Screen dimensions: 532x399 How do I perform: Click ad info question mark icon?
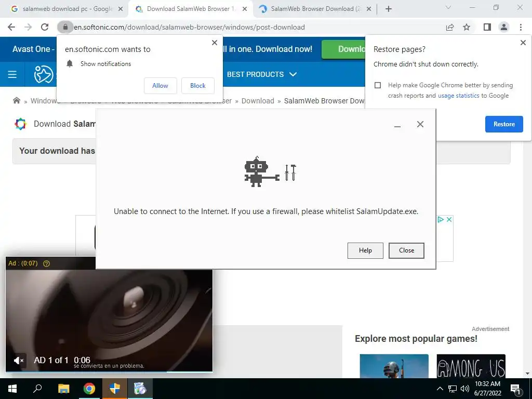[46, 263]
